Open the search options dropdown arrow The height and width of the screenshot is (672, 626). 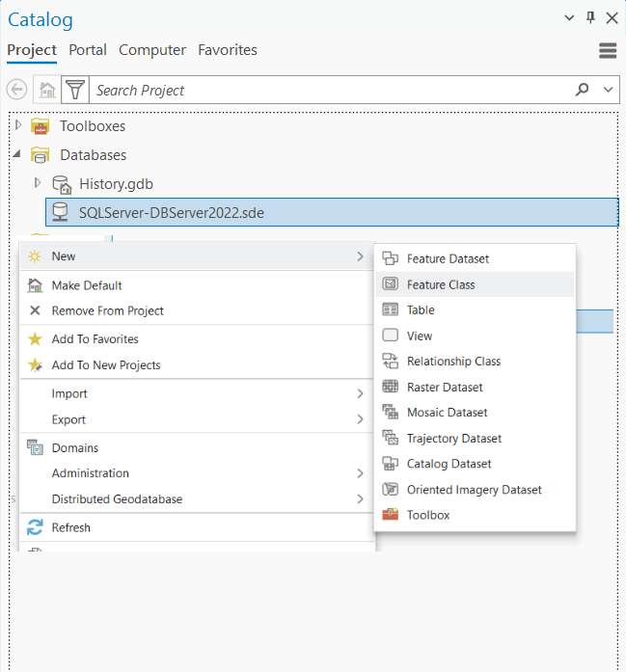(608, 90)
